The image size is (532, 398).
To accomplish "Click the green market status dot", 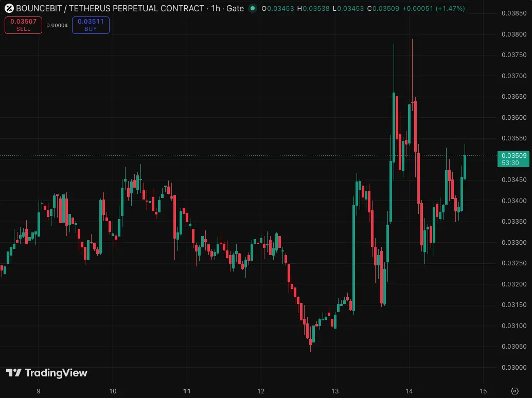I will 253,8.
